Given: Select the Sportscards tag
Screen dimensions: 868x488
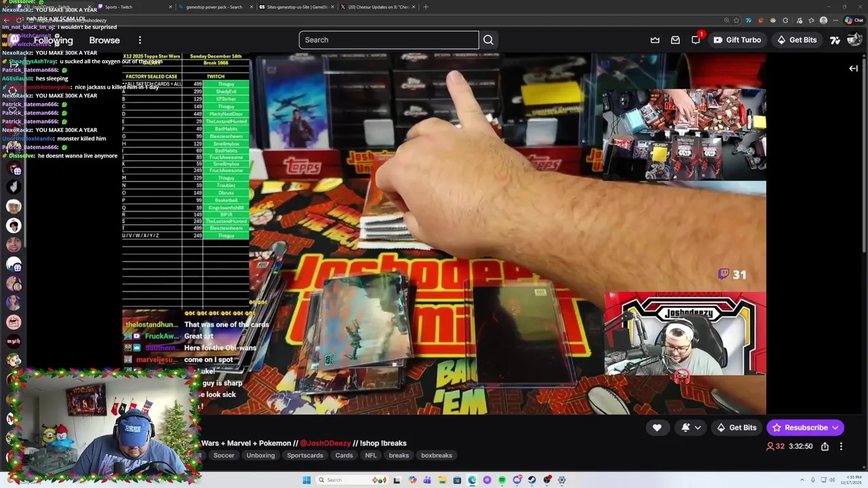Looking at the screenshot, I should (305, 455).
